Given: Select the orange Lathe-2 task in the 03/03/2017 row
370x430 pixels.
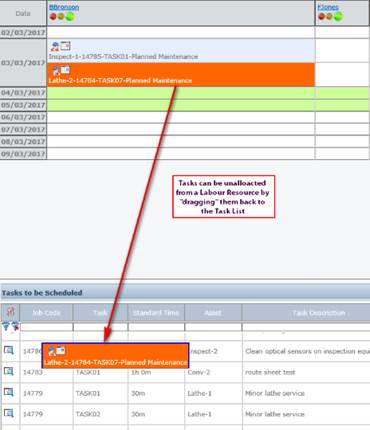Looking at the screenshot, I should [181, 75].
